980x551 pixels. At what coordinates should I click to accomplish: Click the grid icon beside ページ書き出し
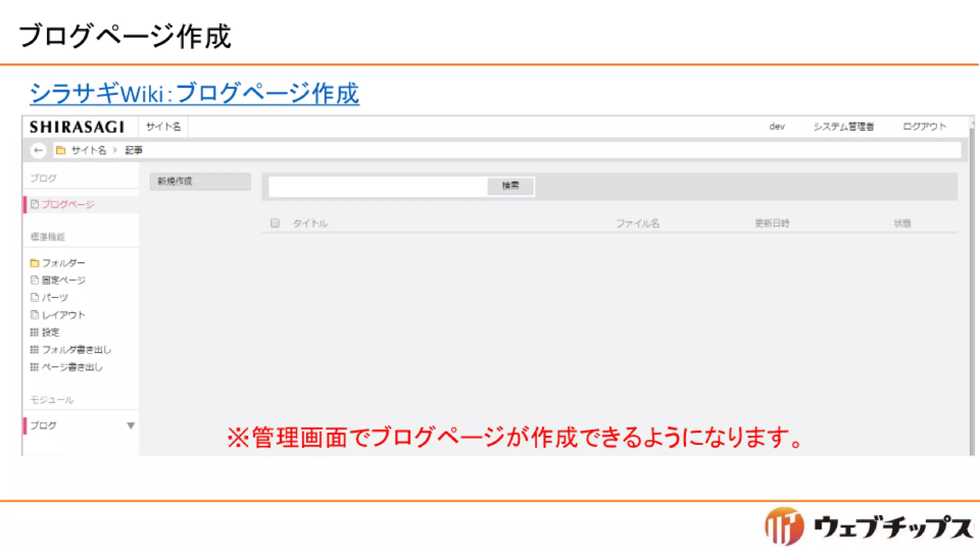[x=34, y=367]
